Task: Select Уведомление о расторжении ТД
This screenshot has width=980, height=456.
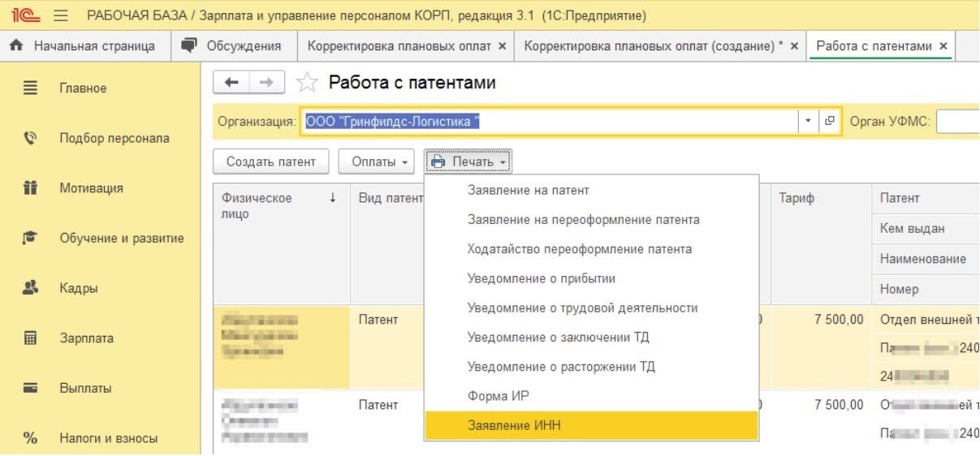Action: (x=591, y=367)
